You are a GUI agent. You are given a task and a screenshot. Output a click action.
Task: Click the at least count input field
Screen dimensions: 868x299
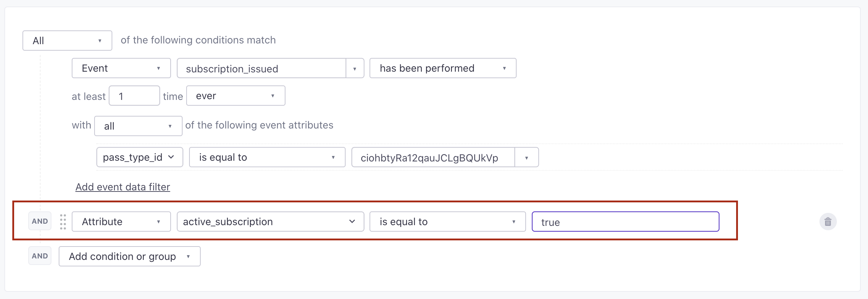[x=134, y=96]
